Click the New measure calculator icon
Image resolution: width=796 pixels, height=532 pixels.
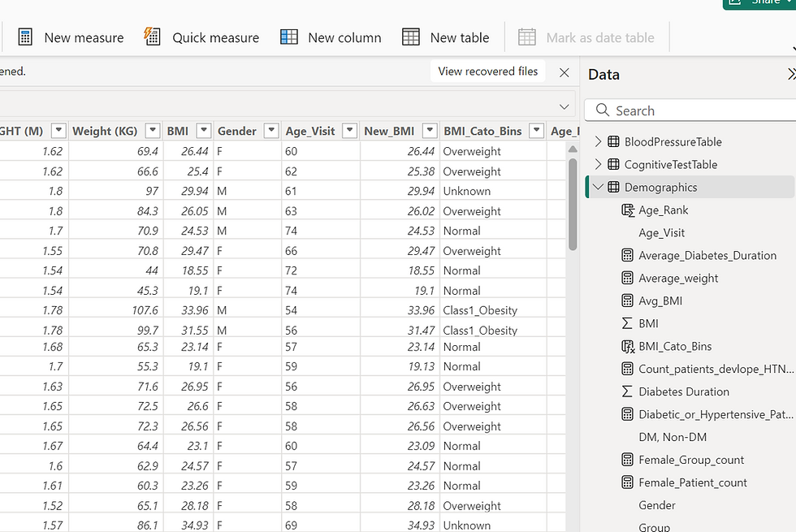tap(25, 37)
